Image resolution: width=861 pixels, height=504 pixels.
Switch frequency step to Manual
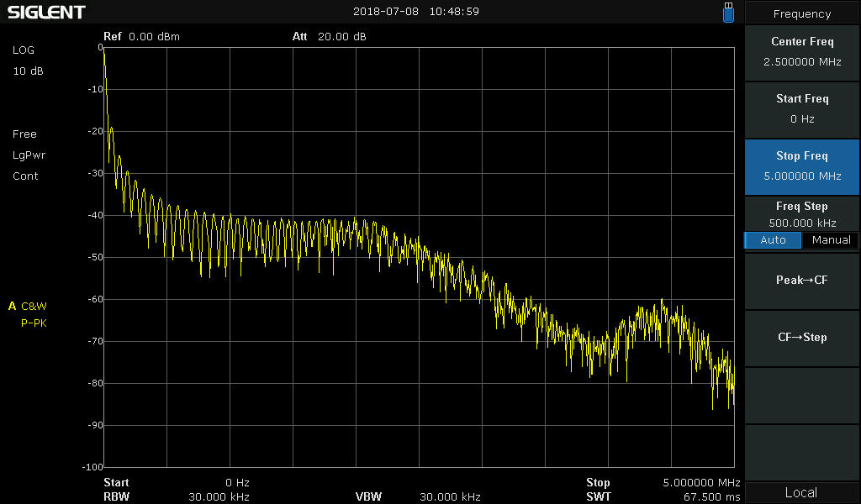(x=831, y=240)
